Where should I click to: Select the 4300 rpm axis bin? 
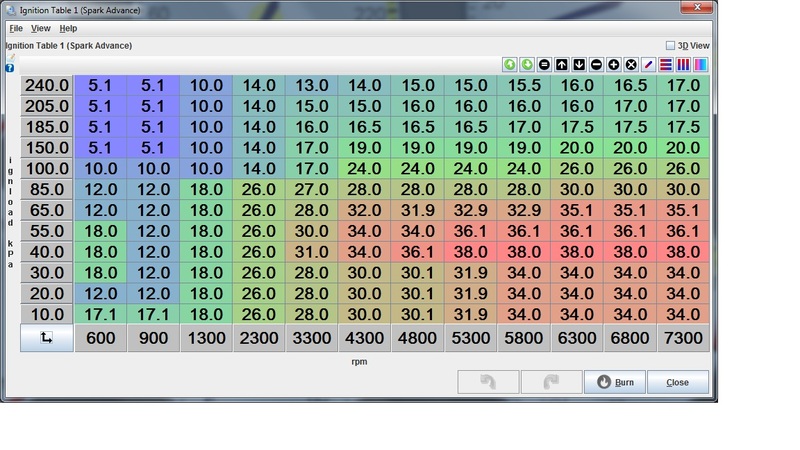pos(364,338)
